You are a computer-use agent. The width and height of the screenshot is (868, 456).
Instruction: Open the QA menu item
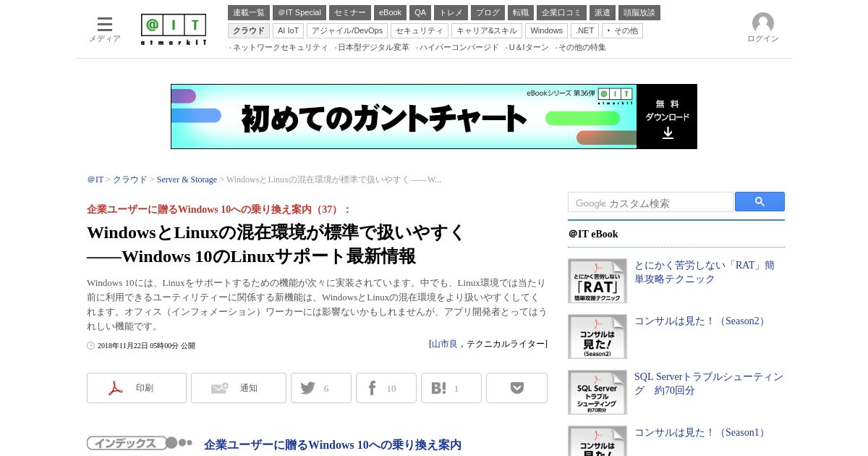pyautogui.click(x=420, y=12)
